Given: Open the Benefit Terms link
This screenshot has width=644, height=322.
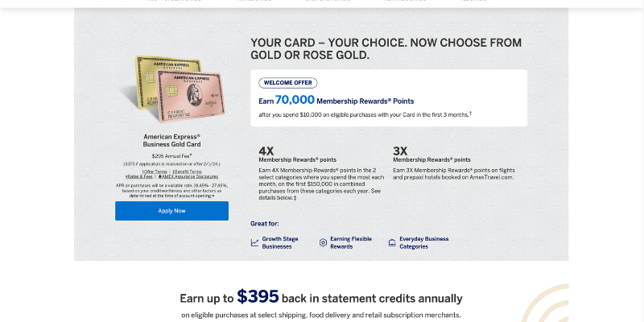Looking at the screenshot, I should 187,171.
